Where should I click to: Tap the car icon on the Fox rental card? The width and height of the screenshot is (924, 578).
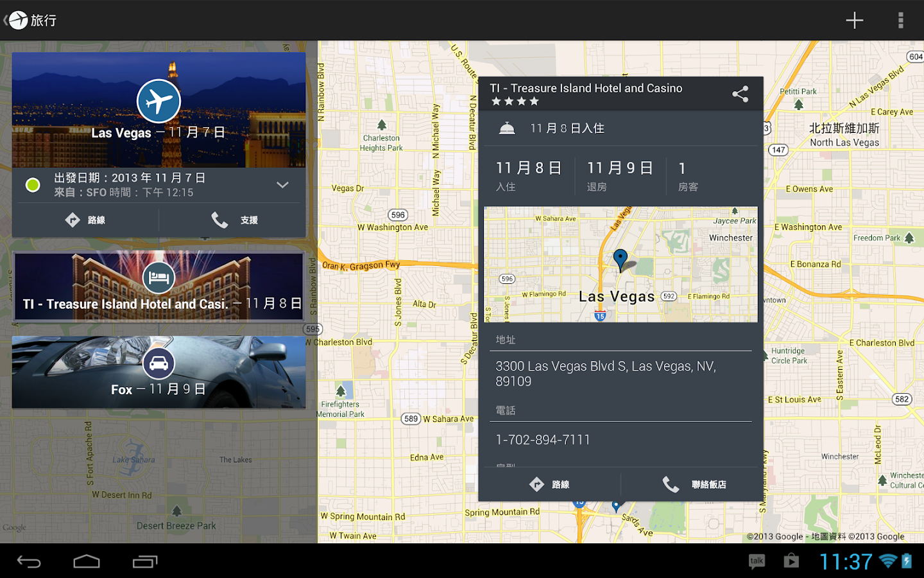pos(158,363)
